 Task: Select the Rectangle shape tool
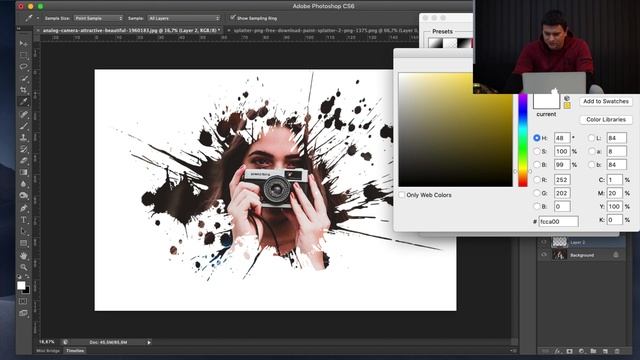23,243
